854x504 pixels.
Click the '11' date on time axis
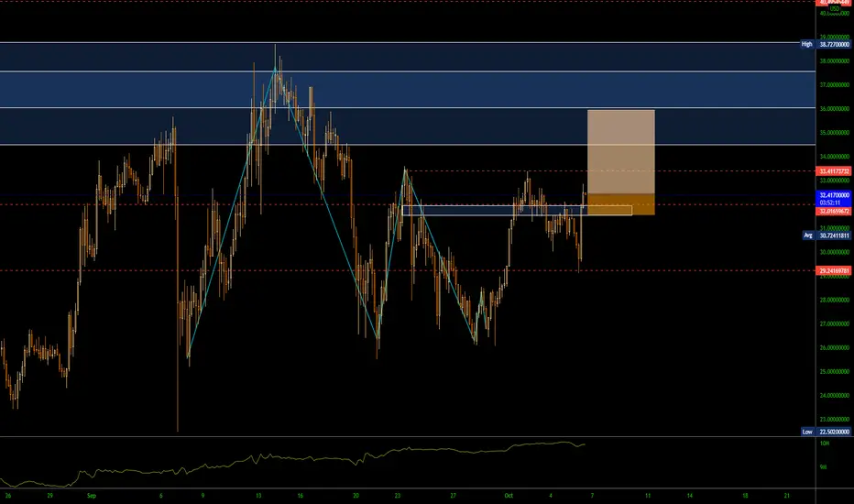tap(648, 496)
